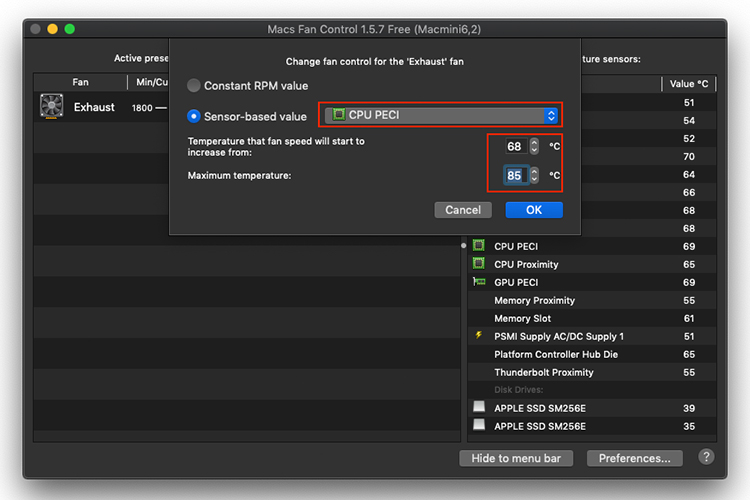Click the Exhaust fan name
Image resolution: width=750 pixels, height=500 pixels.
[x=94, y=107]
